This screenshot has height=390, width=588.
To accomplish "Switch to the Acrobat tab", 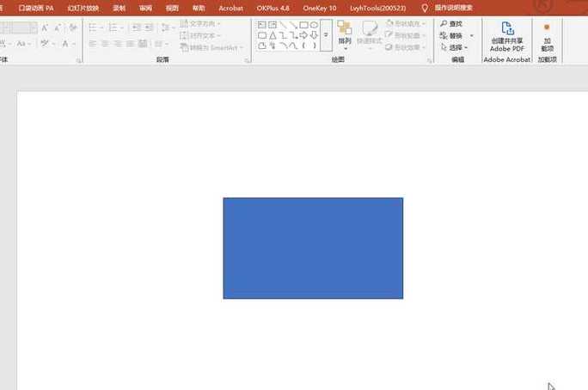I will (230, 8).
